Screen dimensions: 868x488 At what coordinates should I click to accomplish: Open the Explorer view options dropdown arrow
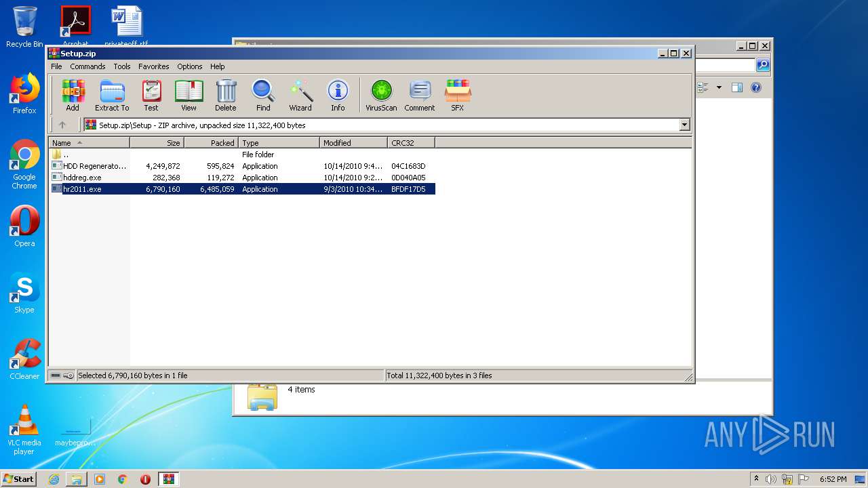point(719,87)
